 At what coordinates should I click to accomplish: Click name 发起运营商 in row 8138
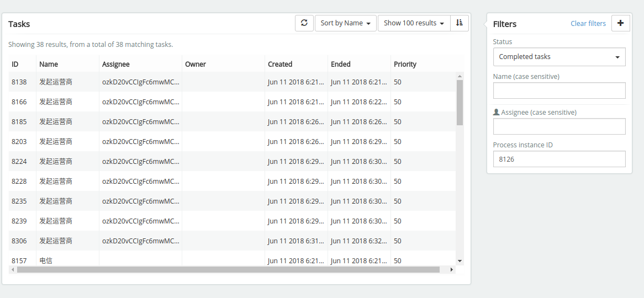click(x=56, y=82)
